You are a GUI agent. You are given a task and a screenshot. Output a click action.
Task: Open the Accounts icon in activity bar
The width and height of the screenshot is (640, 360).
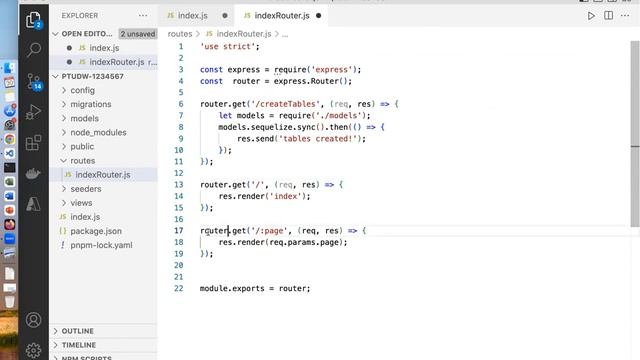click(x=33, y=320)
